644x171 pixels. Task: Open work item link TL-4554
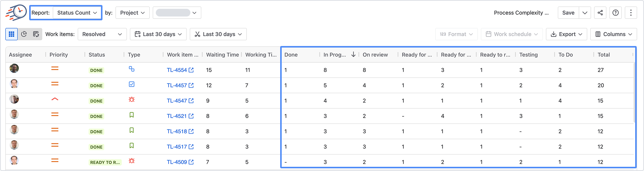[x=180, y=70]
